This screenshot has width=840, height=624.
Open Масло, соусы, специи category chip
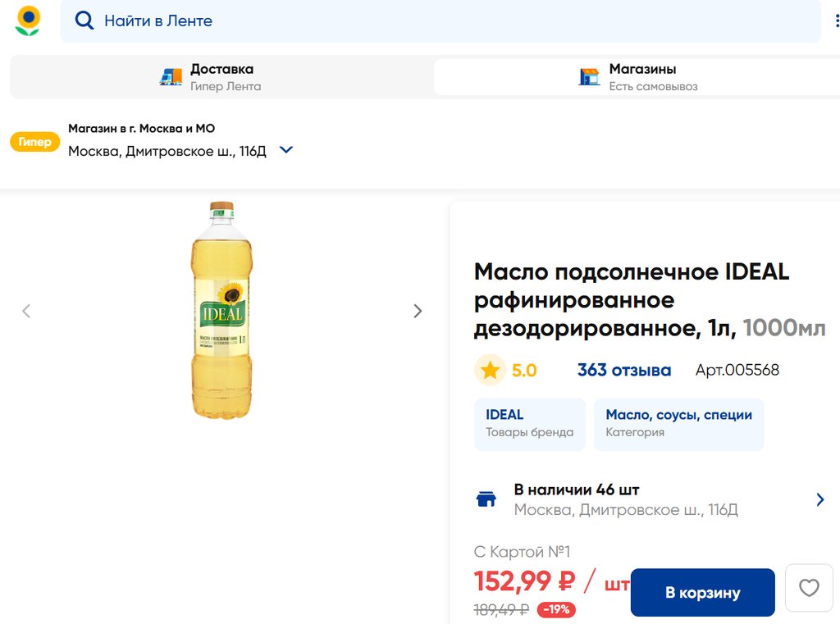[x=678, y=424]
